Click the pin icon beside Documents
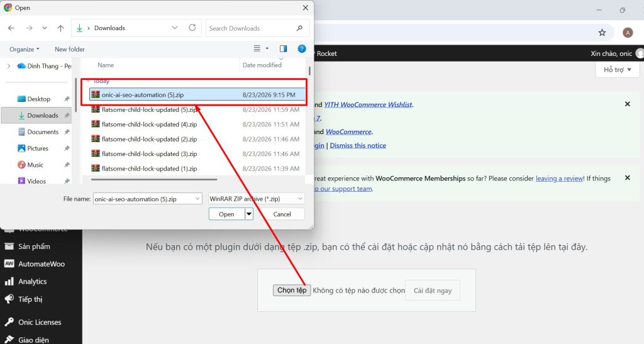The image size is (644, 344). pyautogui.click(x=67, y=132)
